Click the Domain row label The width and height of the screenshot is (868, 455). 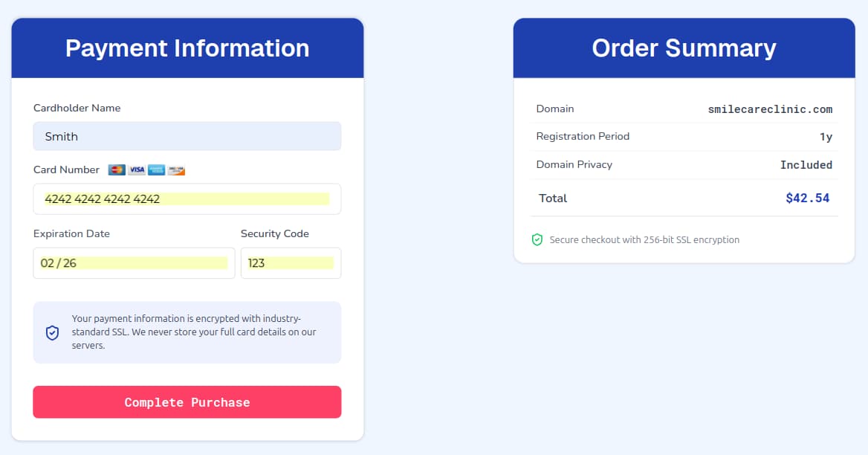coord(555,109)
